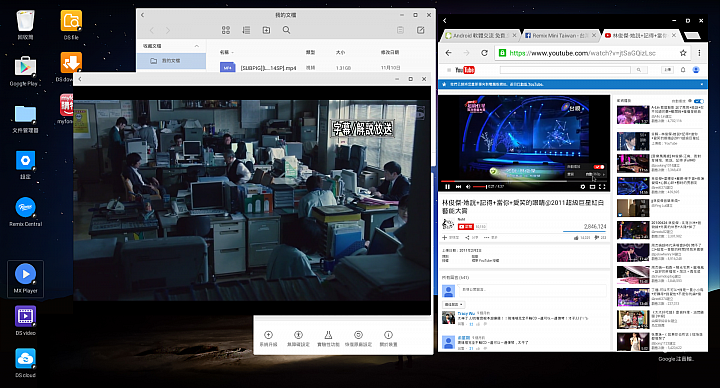This screenshot has height=388, width=720.
Task: Click the YouTube search field
Action: click(565, 70)
